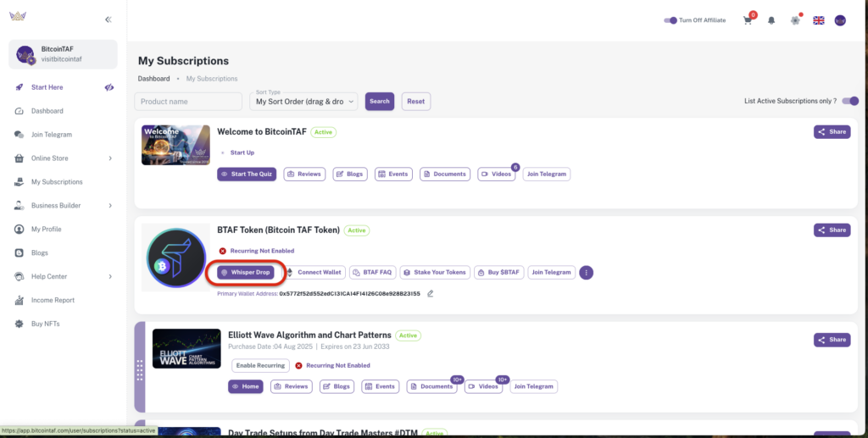Open the Welcome to BitcoinTAF thumbnail

pyautogui.click(x=175, y=145)
